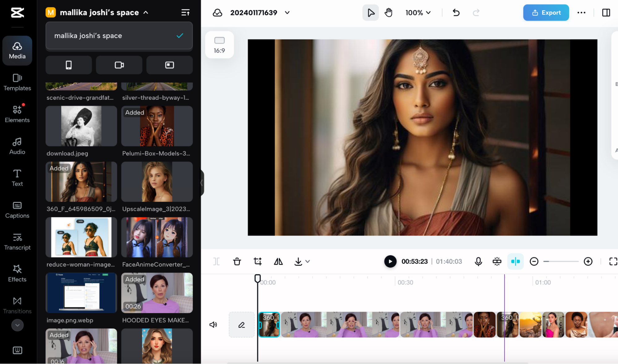Open the Templates panel
The height and width of the screenshot is (364, 618).
(x=17, y=82)
